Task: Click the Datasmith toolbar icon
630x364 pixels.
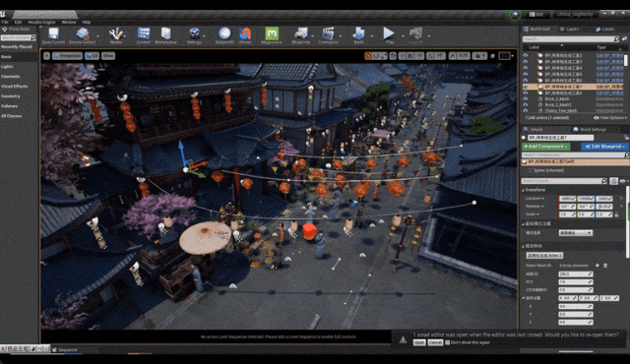Action: coord(224,33)
